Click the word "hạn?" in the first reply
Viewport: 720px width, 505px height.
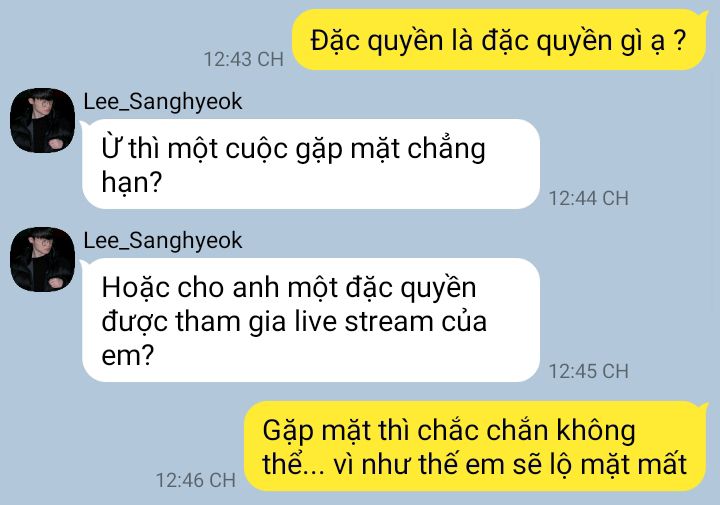(x=132, y=182)
